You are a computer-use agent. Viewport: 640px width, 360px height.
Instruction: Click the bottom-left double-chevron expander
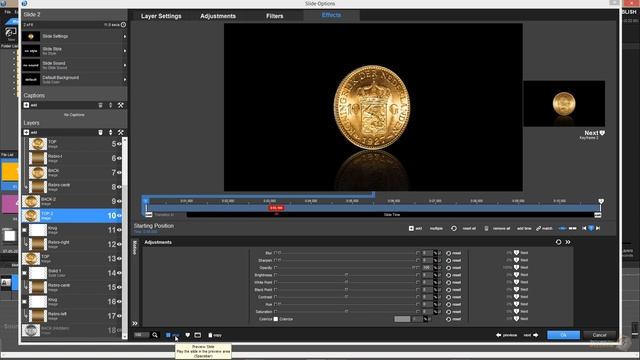pos(135,324)
